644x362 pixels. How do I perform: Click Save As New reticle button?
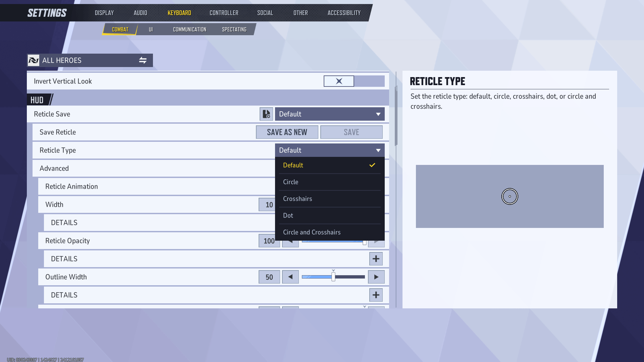(x=287, y=132)
